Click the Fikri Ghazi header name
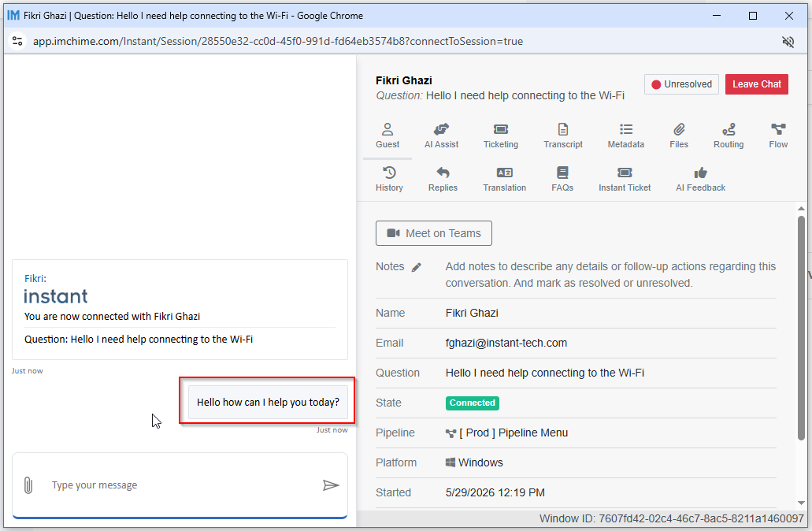The height and width of the screenshot is (531, 812). [404, 80]
